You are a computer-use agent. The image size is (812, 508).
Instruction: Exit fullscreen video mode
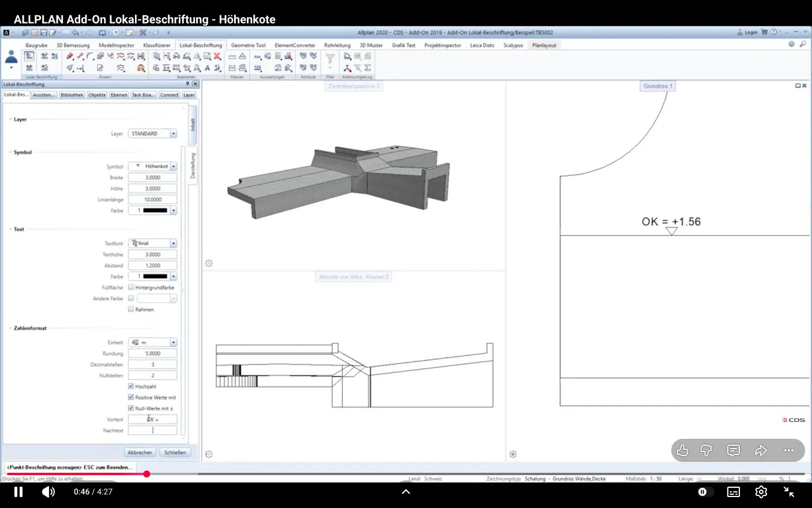(x=789, y=492)
